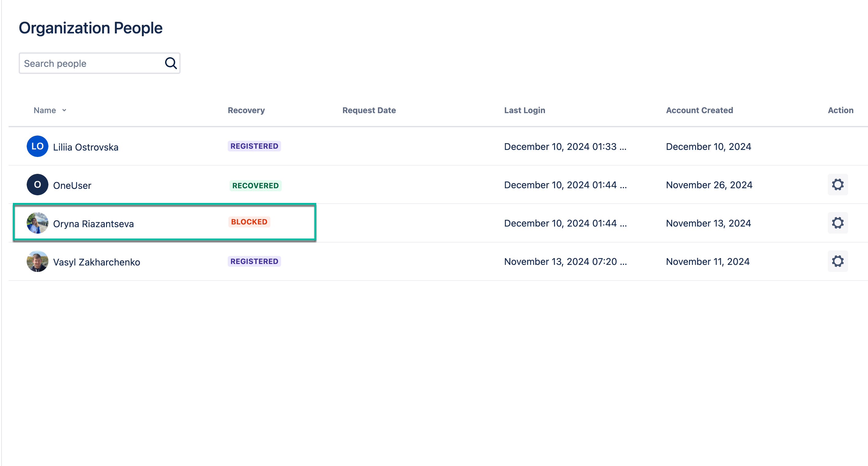Click the O avatar circle for OneUser

pos(37,184)
